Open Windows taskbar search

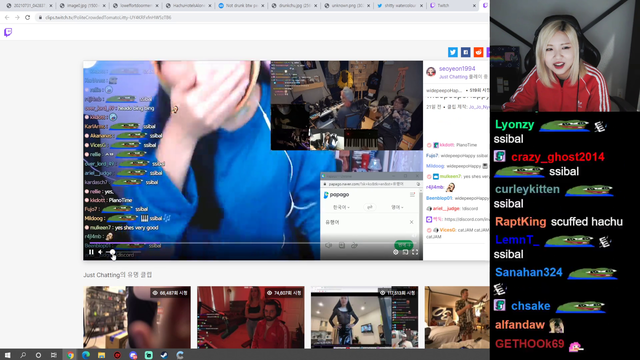23,355
